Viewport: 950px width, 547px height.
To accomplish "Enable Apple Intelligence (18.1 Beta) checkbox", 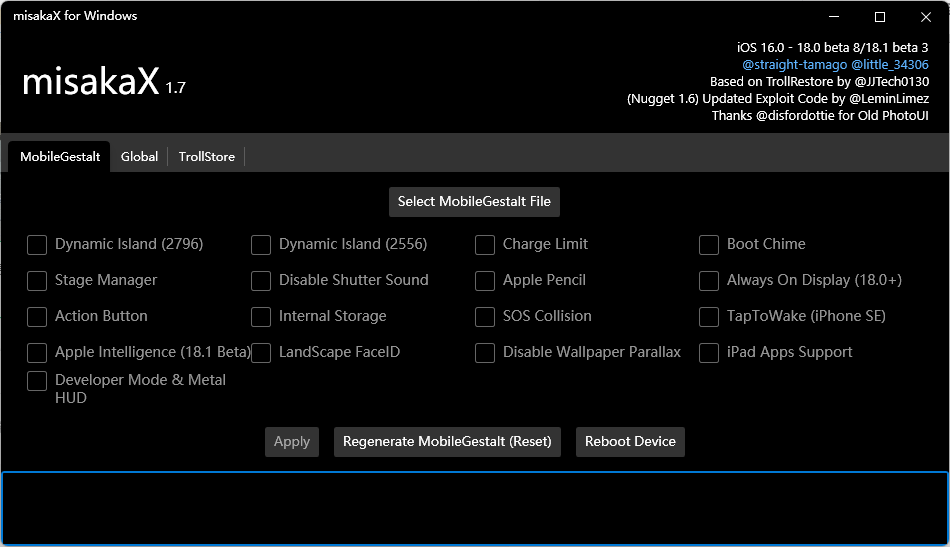I will [x=37, y=353].
